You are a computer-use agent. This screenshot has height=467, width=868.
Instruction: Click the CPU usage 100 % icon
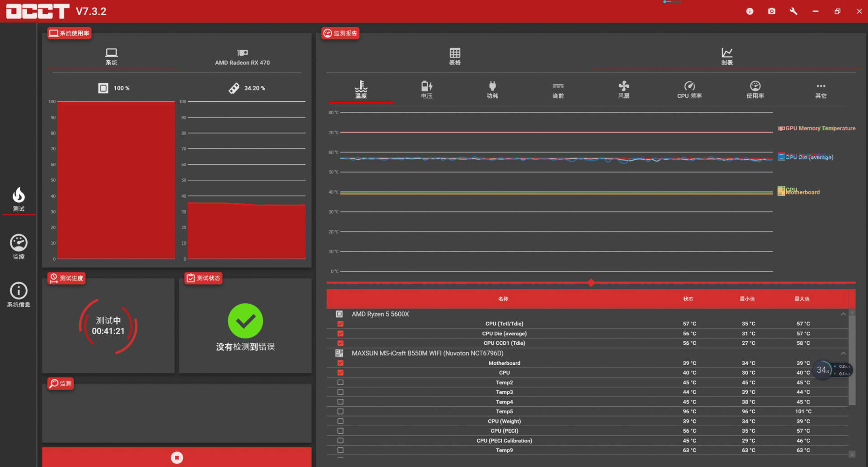coord(103,88)
